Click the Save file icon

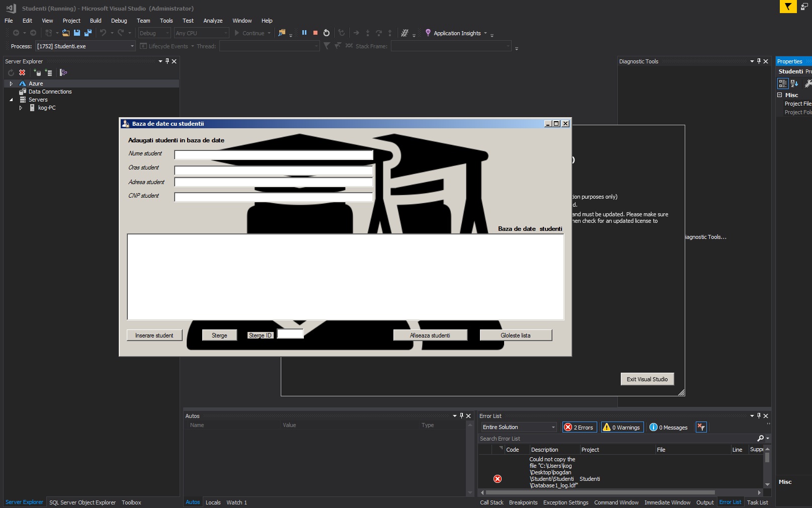pos(77,33)
